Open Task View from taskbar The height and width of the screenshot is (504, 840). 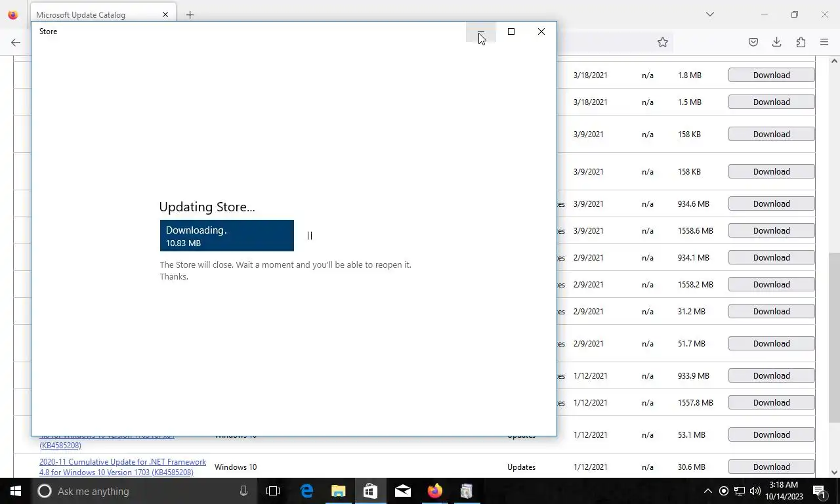coord(273,491)
